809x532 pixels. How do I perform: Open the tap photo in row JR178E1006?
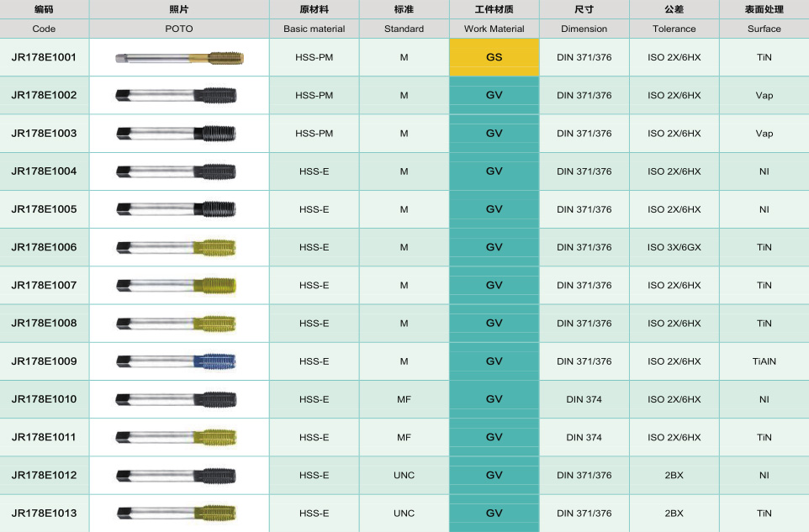click(x=177, y=247)
